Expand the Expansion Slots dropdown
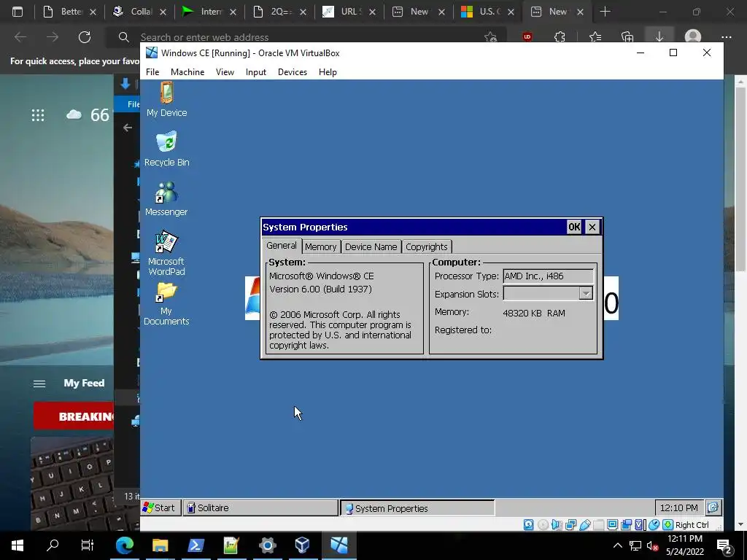This screenshot has height=560, width=747. [586, 293]
